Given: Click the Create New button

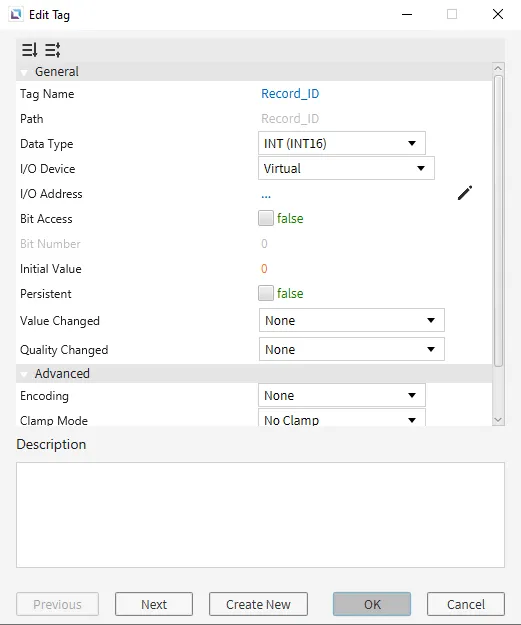Looking at the screenshot, I should [x=258, y=604].
